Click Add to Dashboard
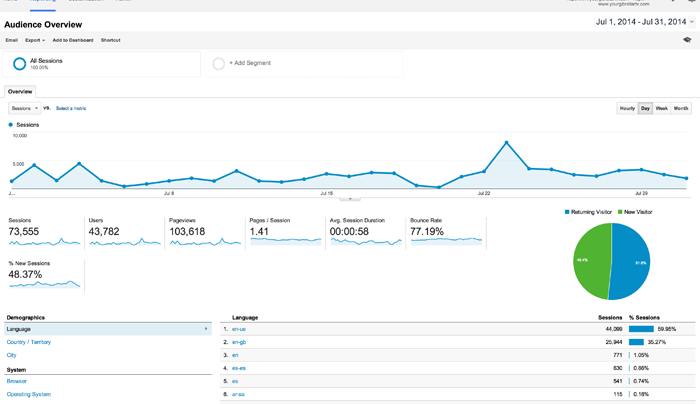The height and width of the screenshot is (404, 700). 73,40
